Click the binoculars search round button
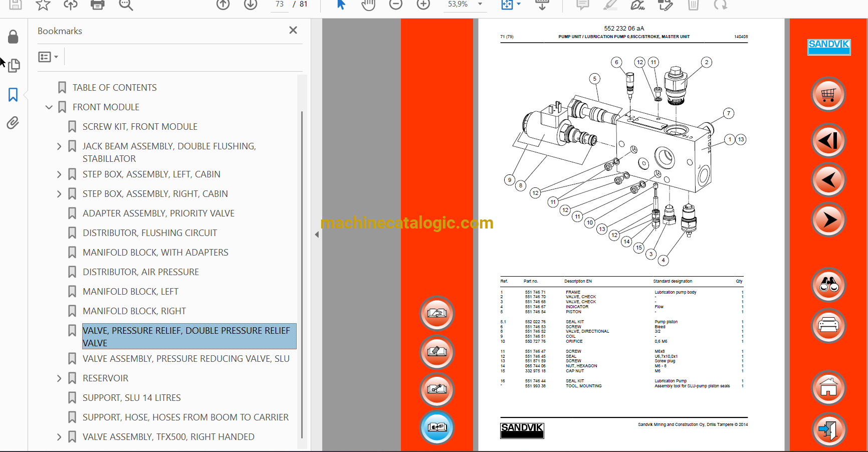Image resolution: width=868 pixels, height=452 pixels. click(x=828, y=285)
